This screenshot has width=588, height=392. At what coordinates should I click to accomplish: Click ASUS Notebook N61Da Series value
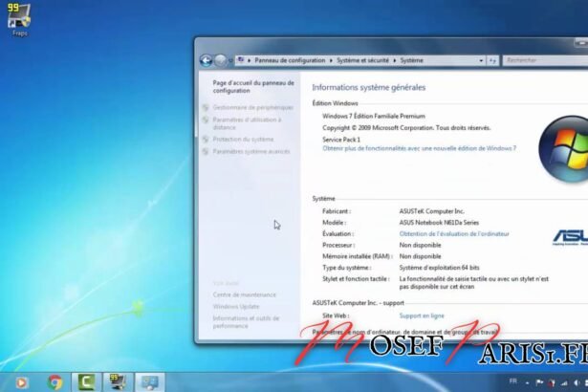pyautogui.click(x=439, y=223)
